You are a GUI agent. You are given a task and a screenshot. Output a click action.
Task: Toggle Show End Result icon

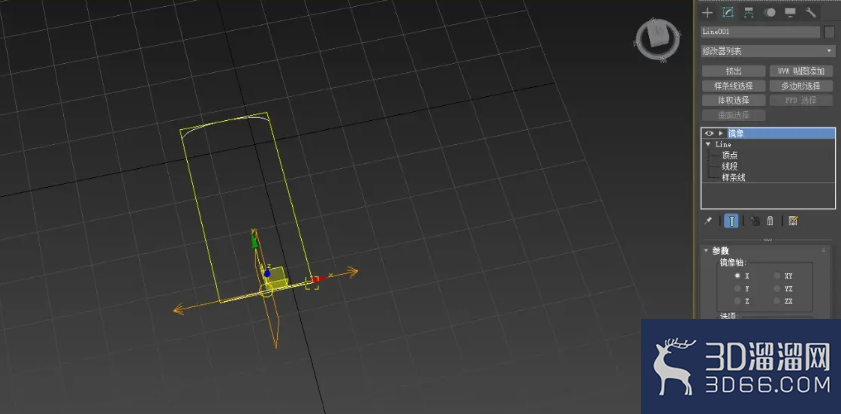click(x=732, y=220)
